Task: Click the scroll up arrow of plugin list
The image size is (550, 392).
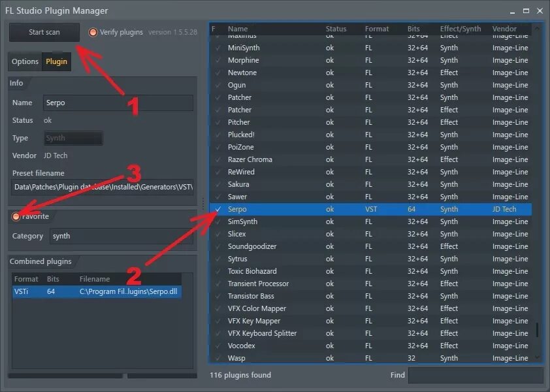Action: click(537, 29)
